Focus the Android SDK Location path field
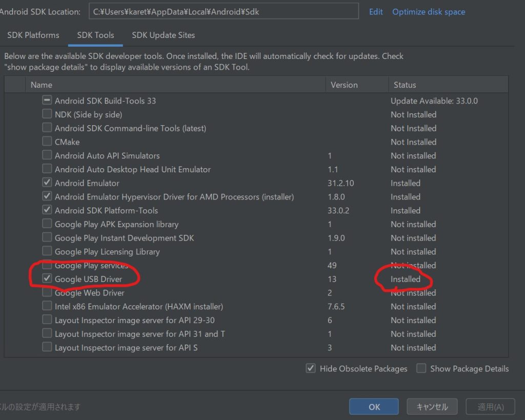525x420 pixels. [224, 12]
